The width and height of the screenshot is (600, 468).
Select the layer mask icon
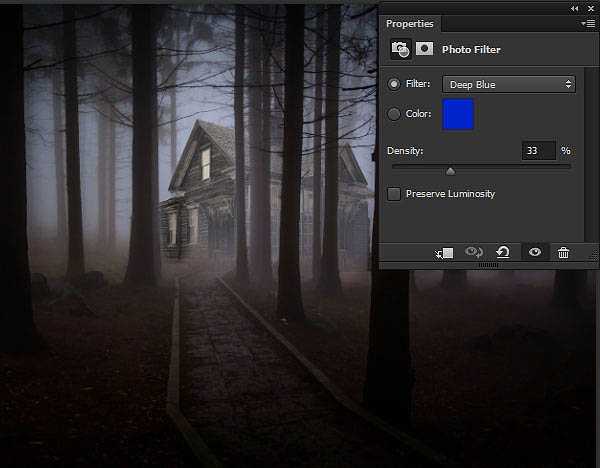point(424,48)
